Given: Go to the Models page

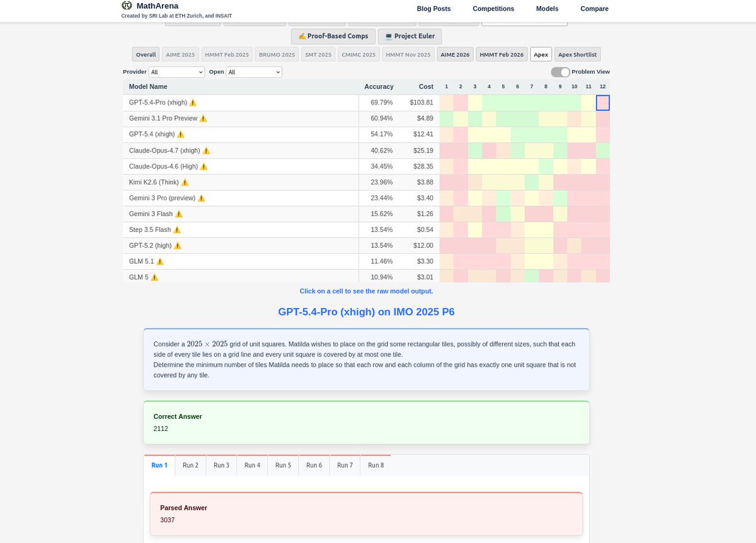Looking at the screenshot, I should pyautogui.click(x=547, y=9).
